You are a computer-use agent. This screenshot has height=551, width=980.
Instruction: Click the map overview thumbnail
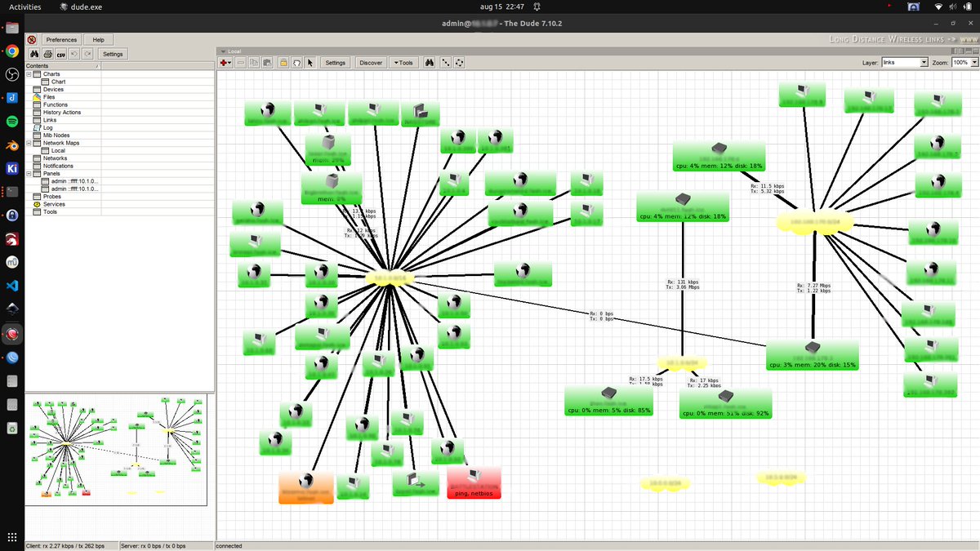pos(117,451)
